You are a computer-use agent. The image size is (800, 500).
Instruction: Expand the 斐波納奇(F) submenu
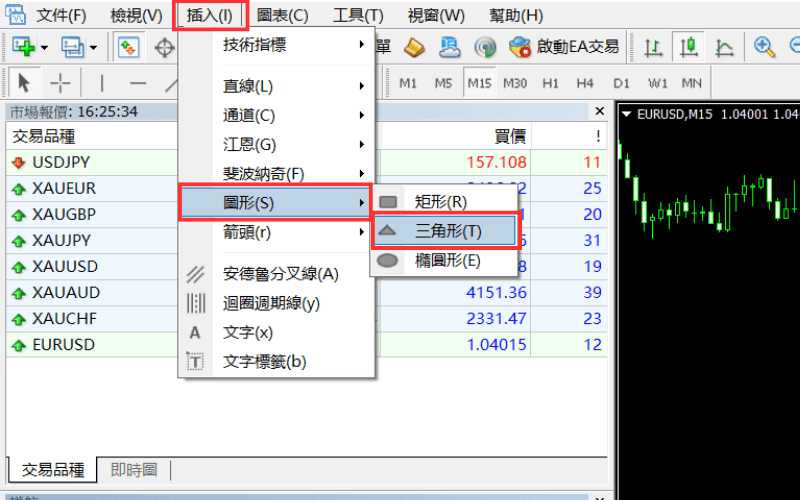pyautogui.click(x=277, y=173)
